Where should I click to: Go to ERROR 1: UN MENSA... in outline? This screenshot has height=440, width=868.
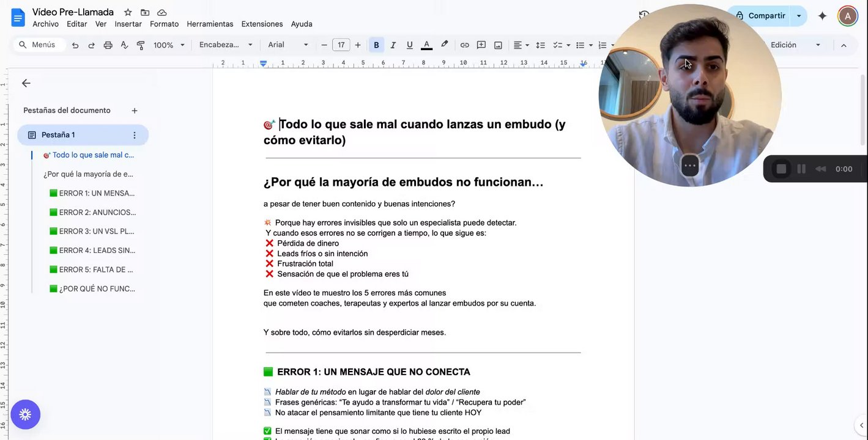[x=92, y=193]
